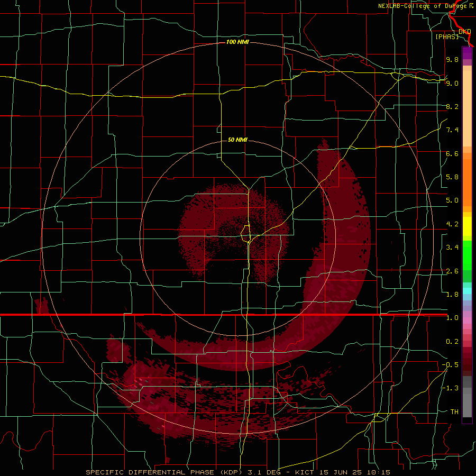This screenshot has width=476, height=476.
Task: Select the 4.2 legend value
Action: tap(452, 224)
